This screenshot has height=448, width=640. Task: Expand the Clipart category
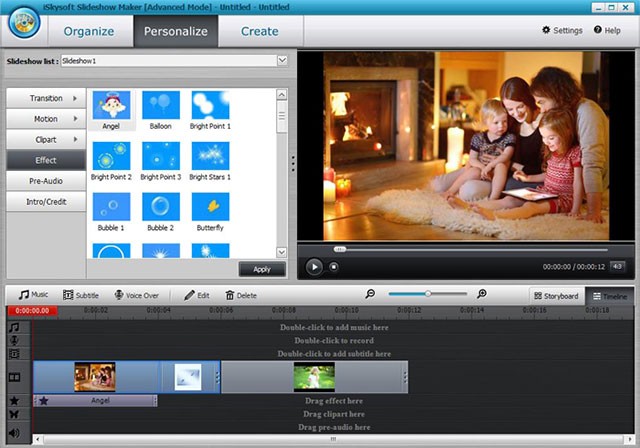[46, 140]
